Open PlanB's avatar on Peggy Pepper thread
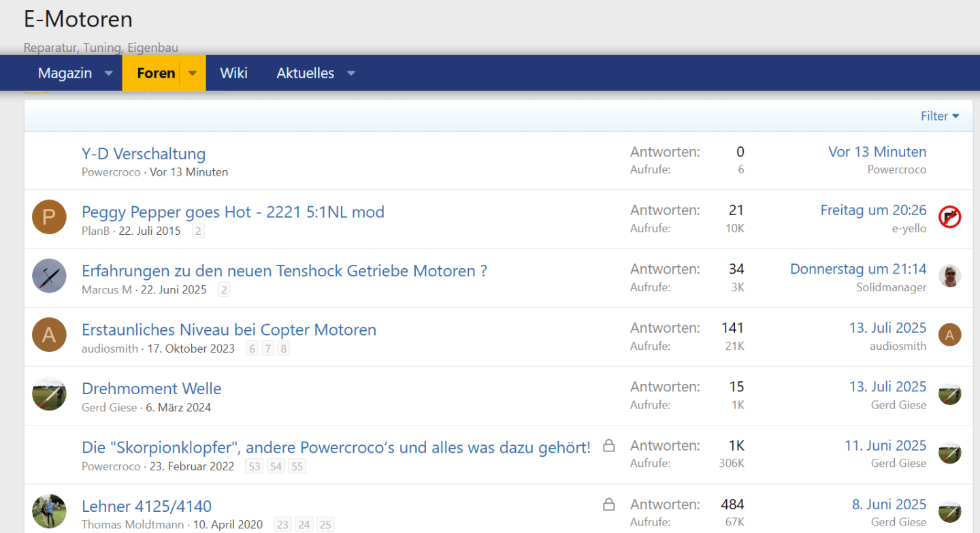This screenshot has height=533, width=980. 49,217
